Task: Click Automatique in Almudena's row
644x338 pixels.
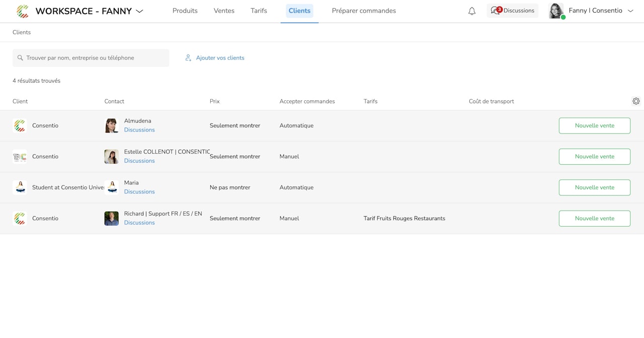Action: 296,126
